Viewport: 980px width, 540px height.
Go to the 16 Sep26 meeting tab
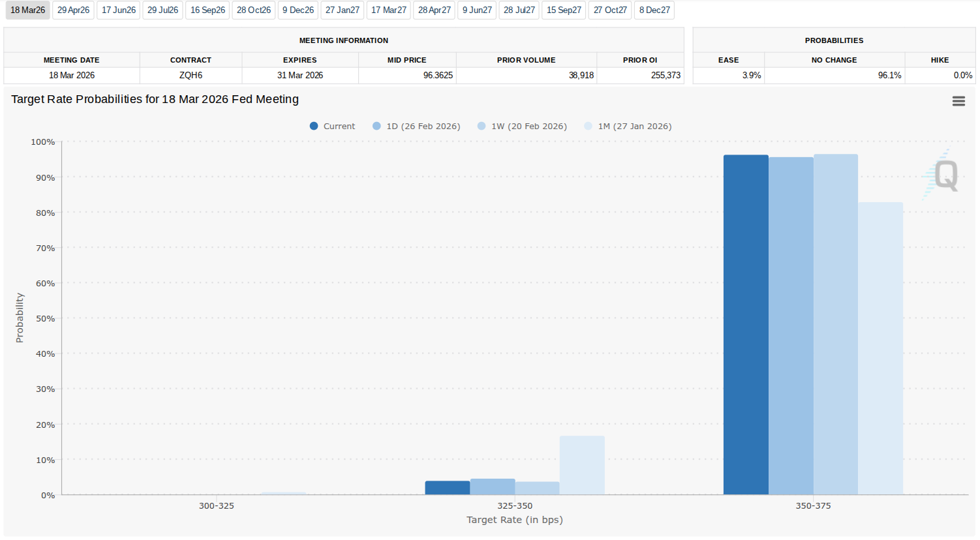207,10
